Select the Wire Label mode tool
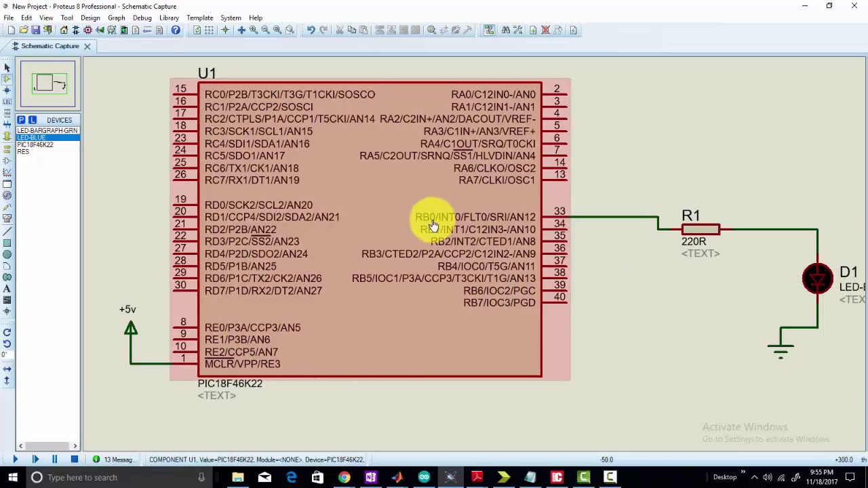This screenshot has width=868, height=488. tap(7, 102)
